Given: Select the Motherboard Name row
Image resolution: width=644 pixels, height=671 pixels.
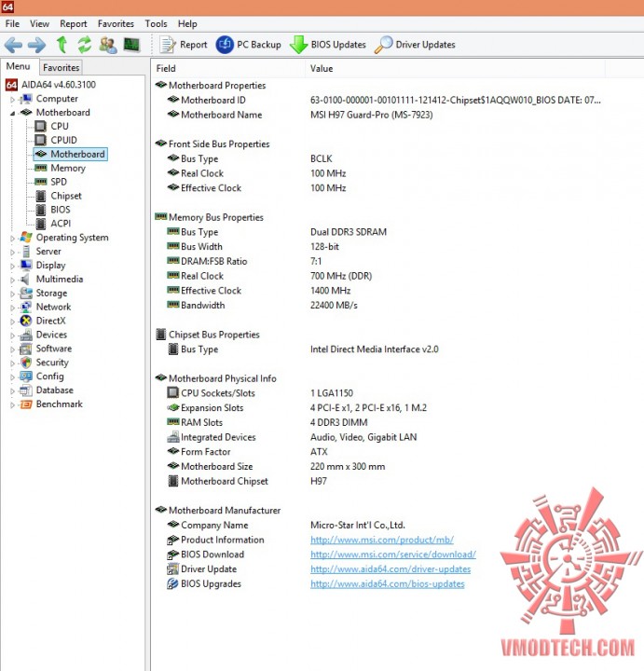Looking at the screenshot, I should tap(378, 115).
